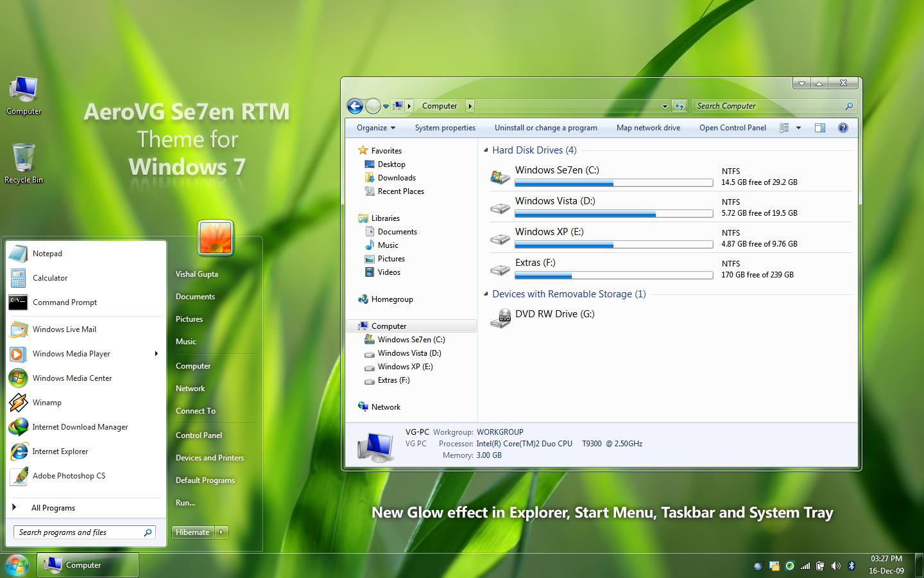
Task: Expand Windows Media Player submenu arrow
Action: click(x=156, y=354)
